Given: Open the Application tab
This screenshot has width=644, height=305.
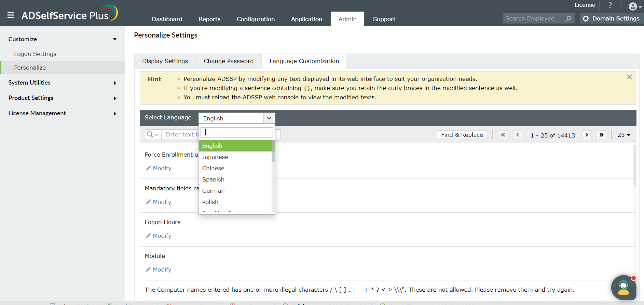Looking at the screenshot, I should [306, 19].
